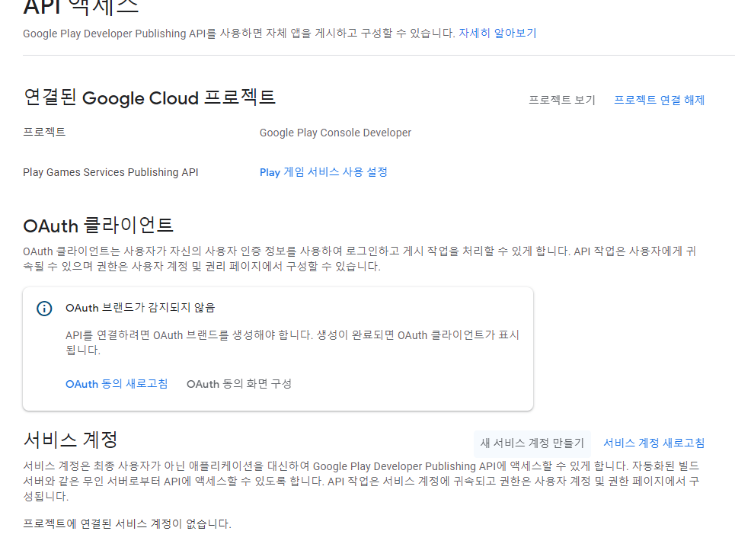
Task: Click the 프로젝트 보기 button
Action: click(562, 100)
